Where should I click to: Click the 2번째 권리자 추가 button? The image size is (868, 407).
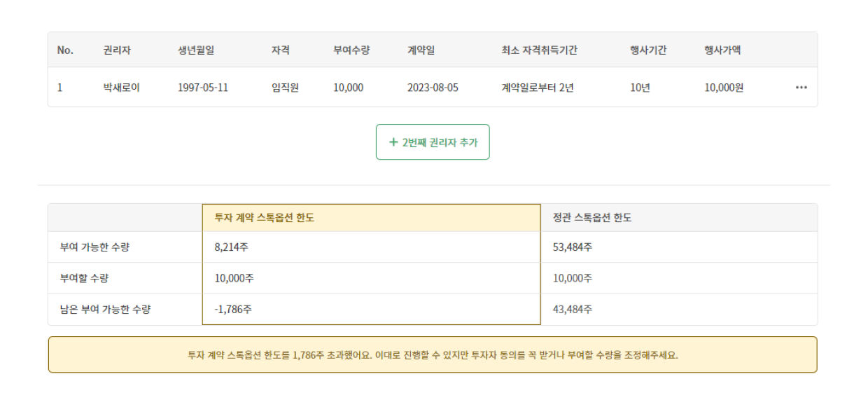434,142
